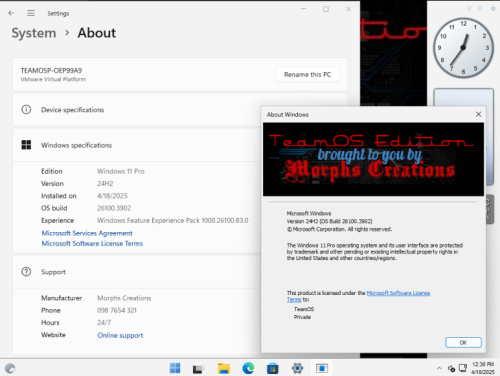Image resolution: width=500 pixels, height=376 pixels.
Task: Open the Microsoft Services Agreement link
Action: pyautogui.click(x=87, y=233)
